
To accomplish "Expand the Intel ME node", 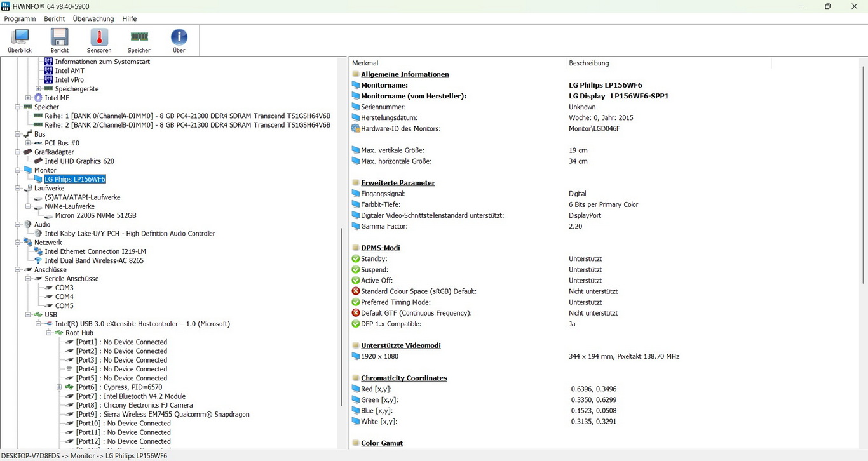I will (28, 98).
